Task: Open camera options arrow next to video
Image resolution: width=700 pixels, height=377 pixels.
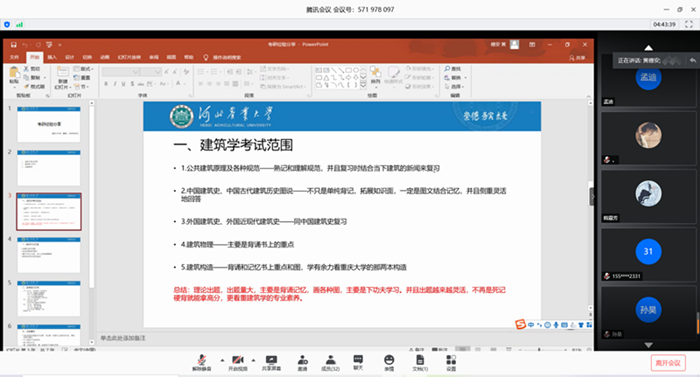Action: coord(253,360)
